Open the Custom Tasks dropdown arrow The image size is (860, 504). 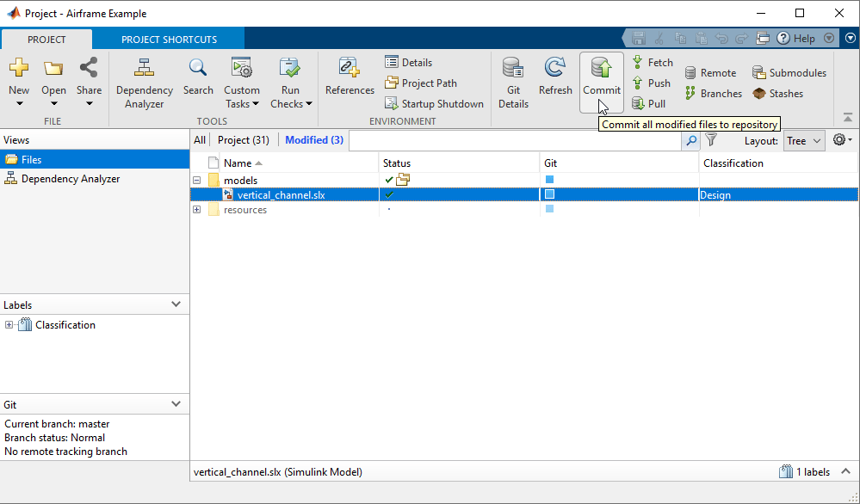pyautogui.click(x=256, y=104)
